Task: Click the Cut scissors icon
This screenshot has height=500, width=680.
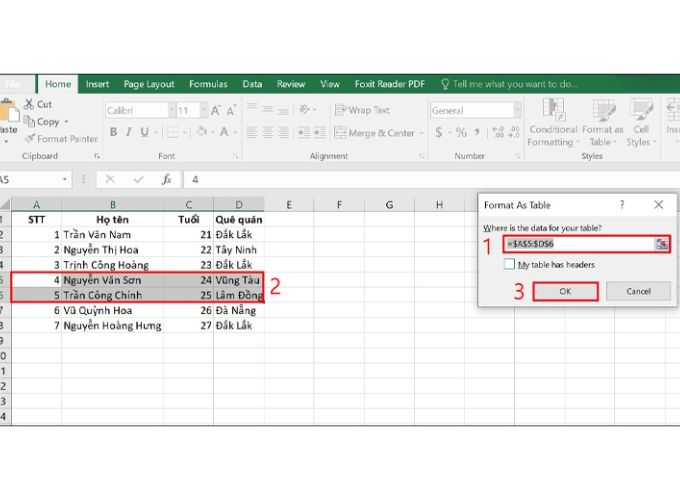Action: 29,104
